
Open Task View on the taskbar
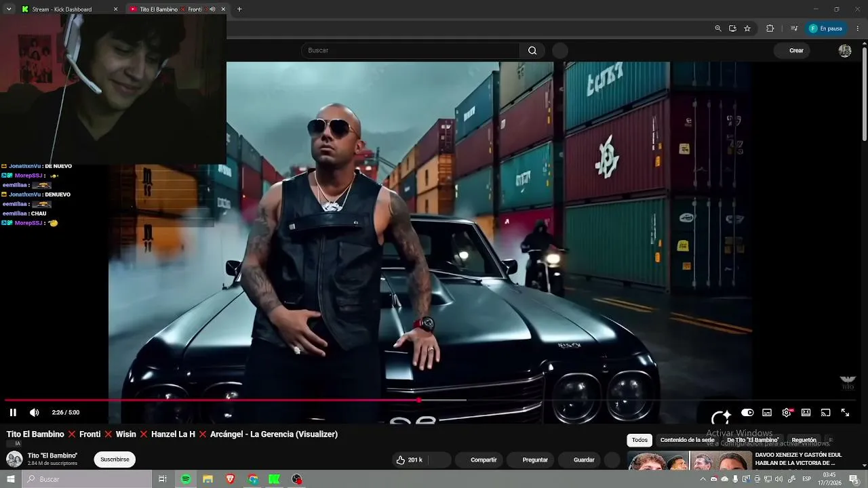click(163, 479)
